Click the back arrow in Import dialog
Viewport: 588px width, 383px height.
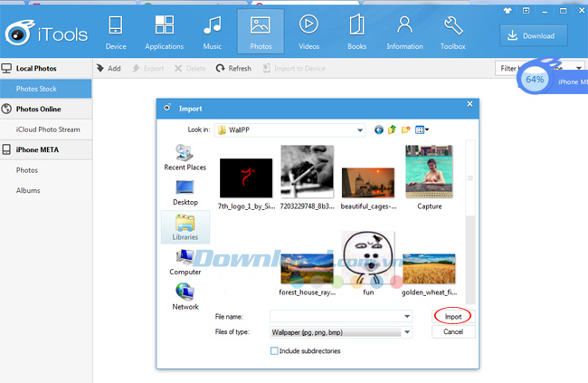[378, 129]
